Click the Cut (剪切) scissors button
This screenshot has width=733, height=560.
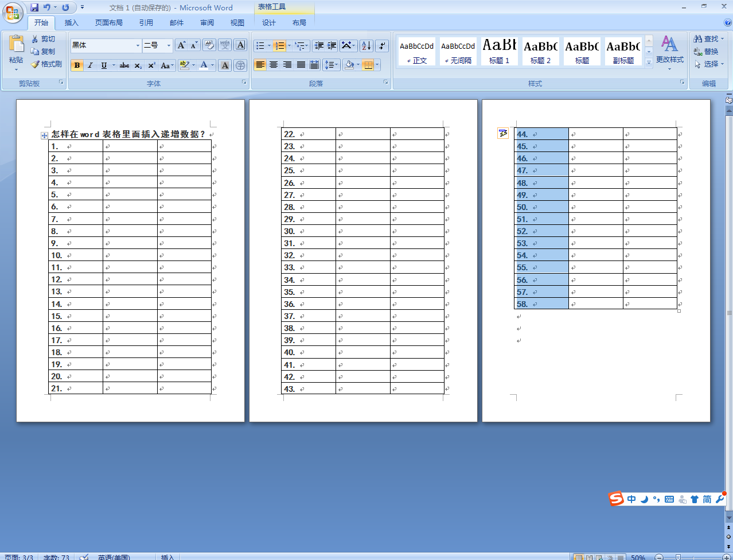[44, 39]
